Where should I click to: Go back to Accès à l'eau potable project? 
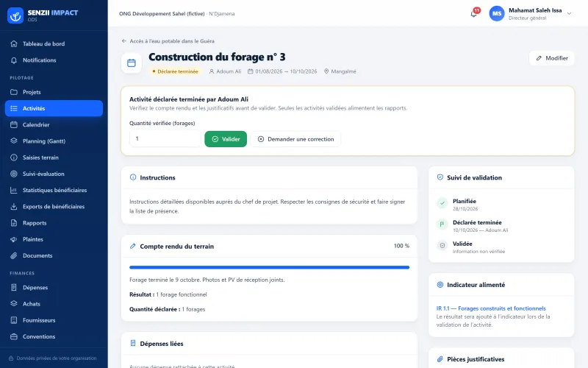coord(168,41)
